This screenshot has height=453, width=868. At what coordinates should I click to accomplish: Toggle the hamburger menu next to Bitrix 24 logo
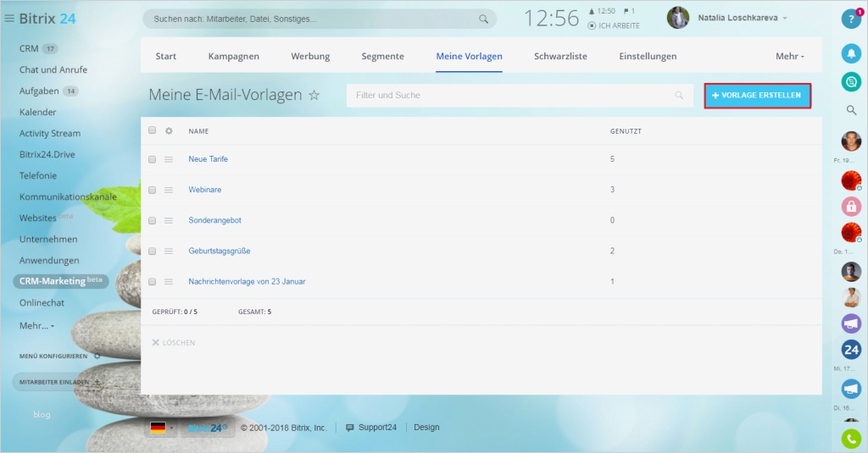(x=8, y=19)
